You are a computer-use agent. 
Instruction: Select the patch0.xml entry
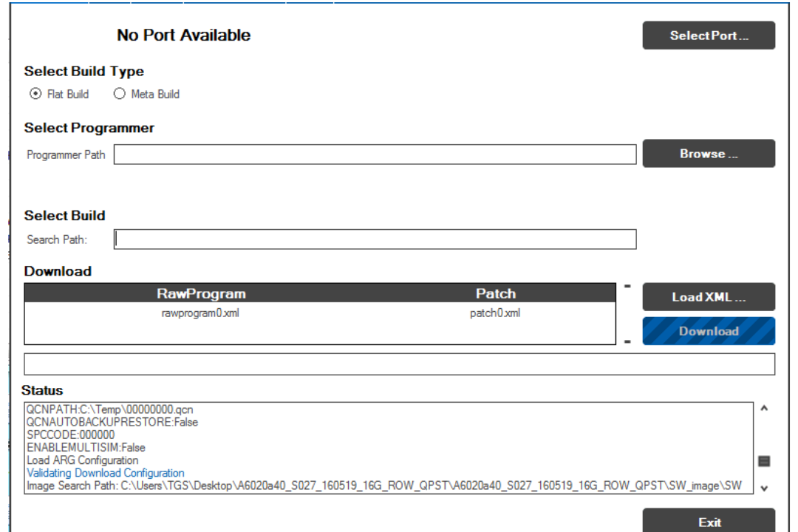point(494,313)
